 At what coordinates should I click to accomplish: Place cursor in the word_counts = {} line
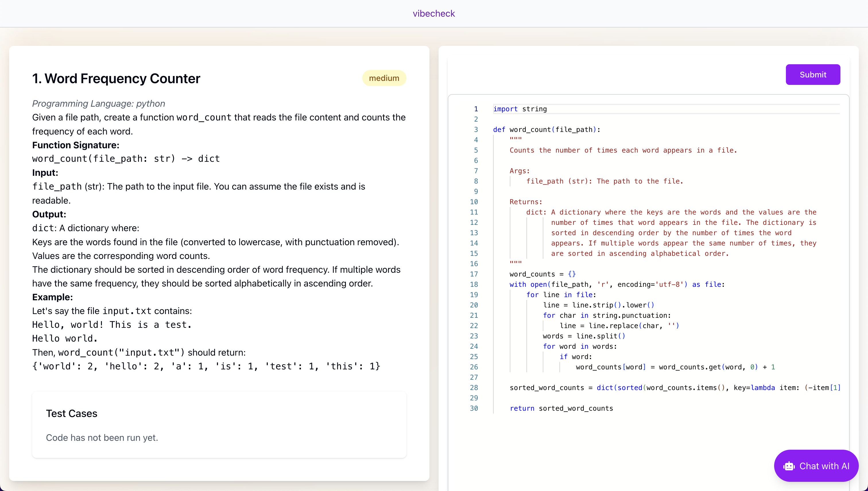pos(542,274)
